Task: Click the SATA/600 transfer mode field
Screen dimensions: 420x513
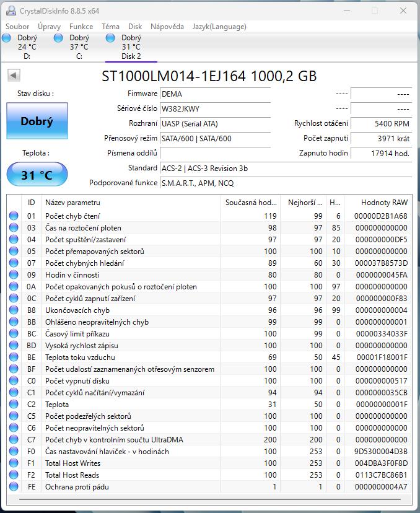Action: coord(215,138)
